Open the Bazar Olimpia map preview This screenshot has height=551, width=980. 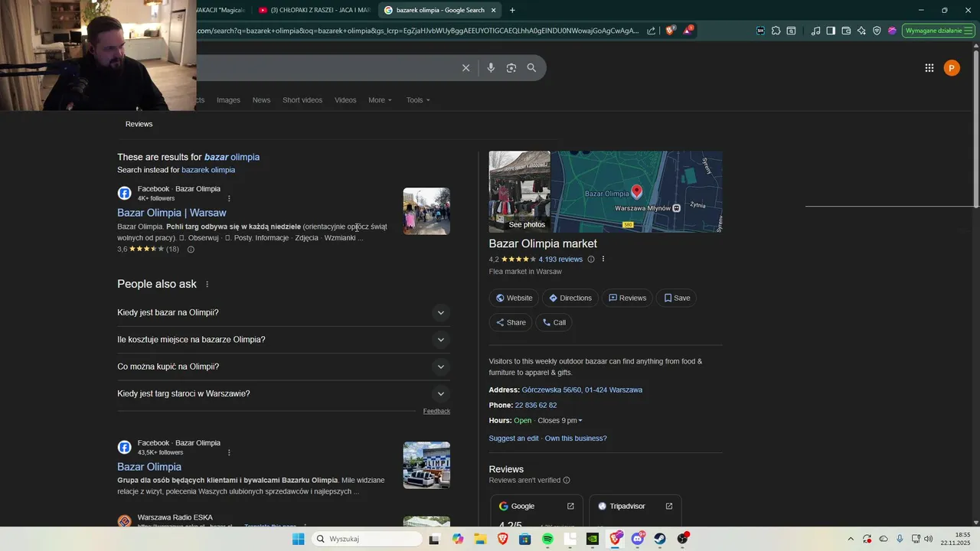[x=637, y=192]
